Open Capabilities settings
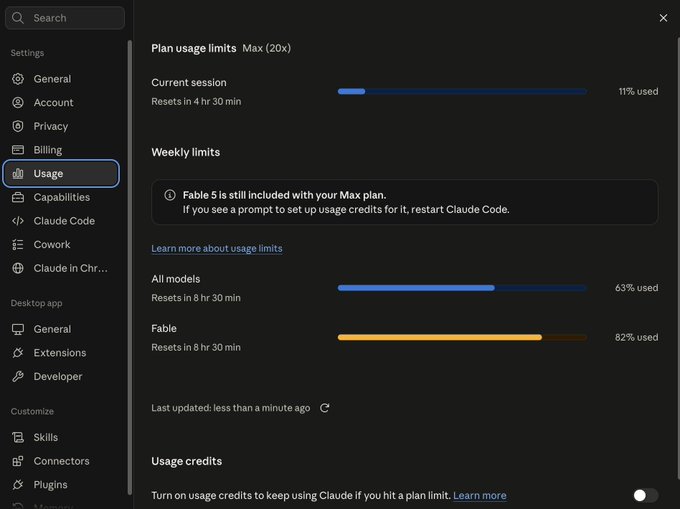This screenshot has height=509, width=680. pos(61,197)
